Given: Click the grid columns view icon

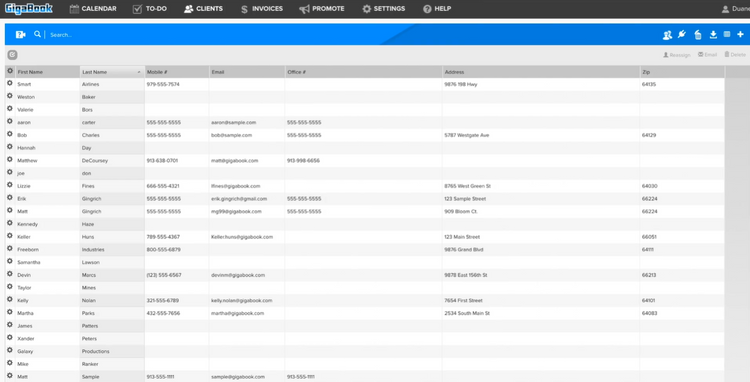Looking at the screenshot, I should [727, 34].
